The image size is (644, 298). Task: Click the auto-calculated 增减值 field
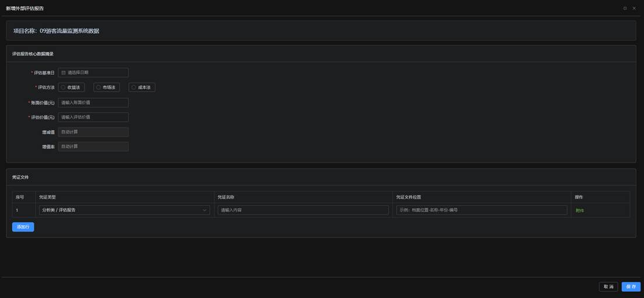[93, 132]
